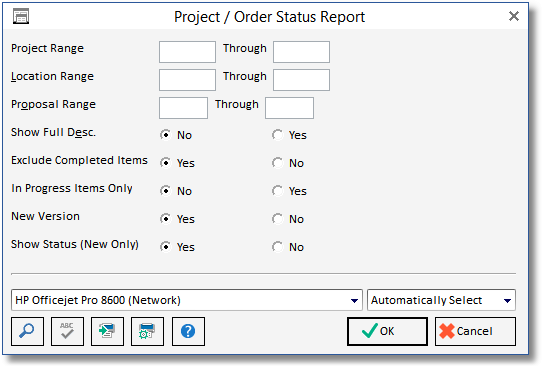Choose No for New Version
Viewport: 543px width, 369px height.
click(x=277, y=219)
